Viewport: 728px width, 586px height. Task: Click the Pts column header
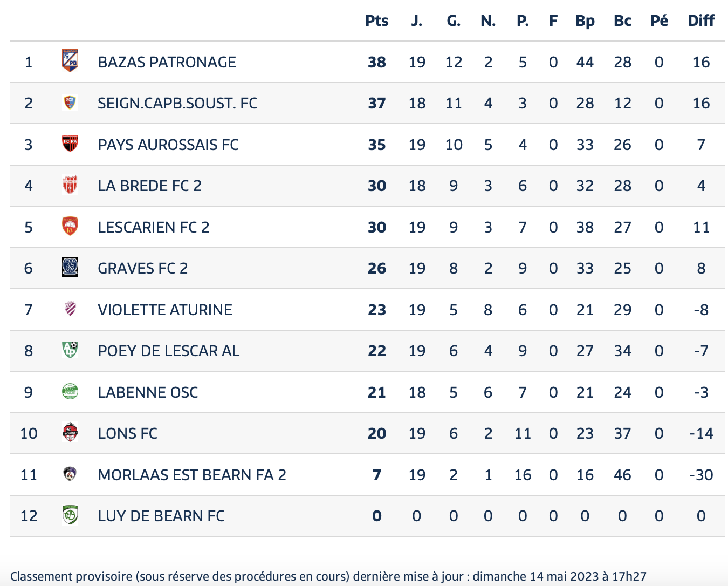pos(377,21)
